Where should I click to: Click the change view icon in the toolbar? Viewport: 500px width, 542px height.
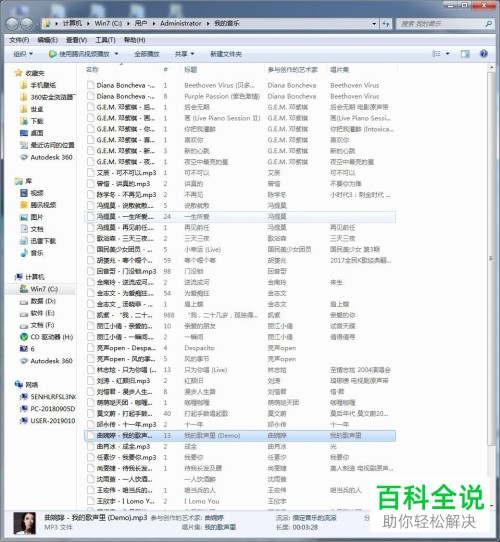(x=436, y=54)
